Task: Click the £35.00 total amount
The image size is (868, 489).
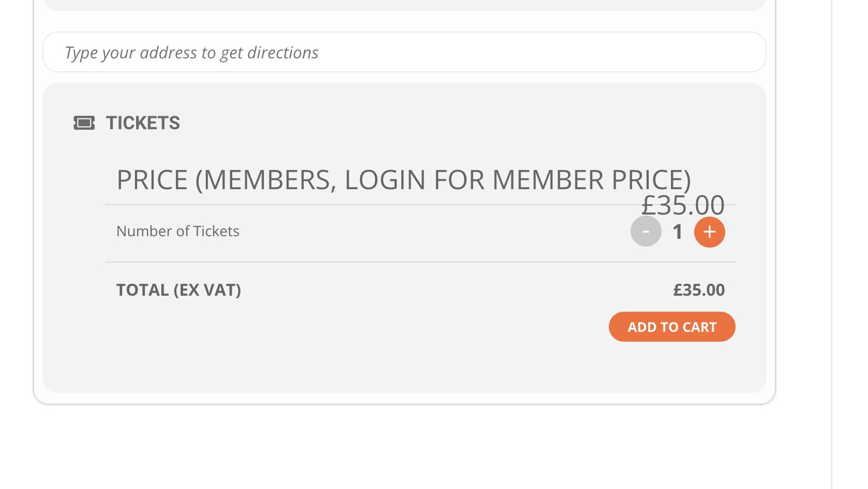Action: 699,289
